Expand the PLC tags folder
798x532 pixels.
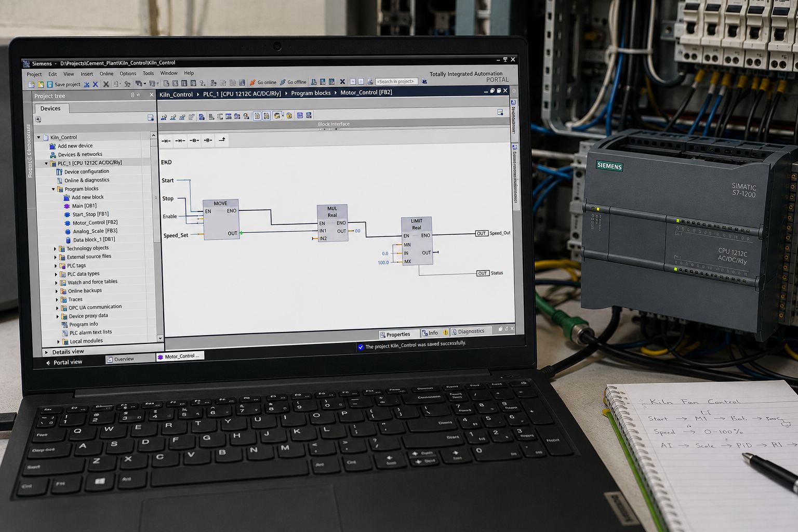56,266
